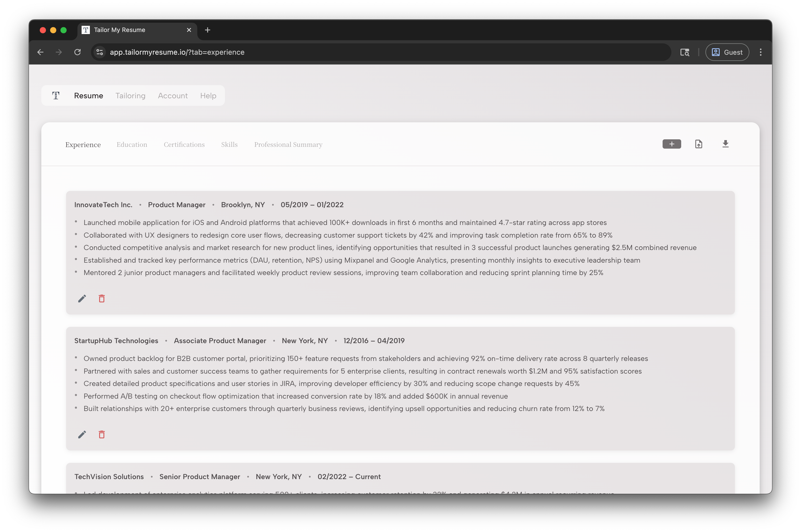This screenshot has width=801, height=532.
Task: Add a new experience entry with the plus button
Action: point(672,144)
